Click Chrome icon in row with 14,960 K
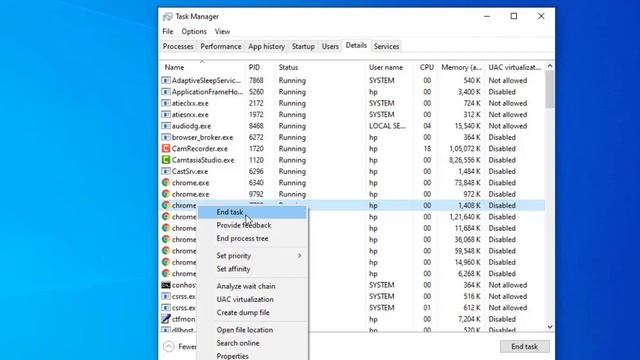This screenshot has width=640, height=360. tap(166, 262)
